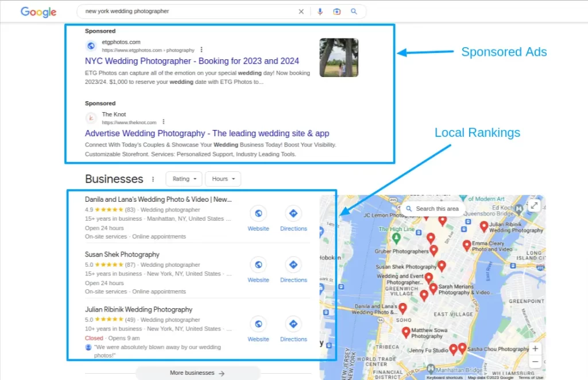
Task: Click the Sasha Chou Photography map pin
Action: click(462, 348)
